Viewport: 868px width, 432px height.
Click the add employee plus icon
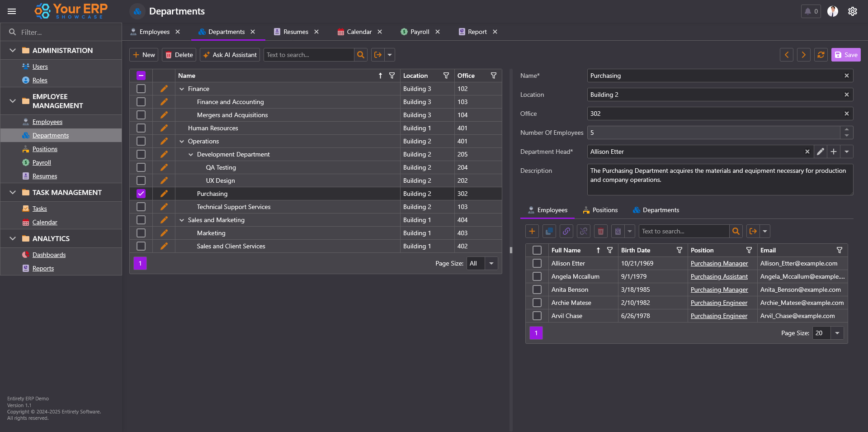(532, 231)
